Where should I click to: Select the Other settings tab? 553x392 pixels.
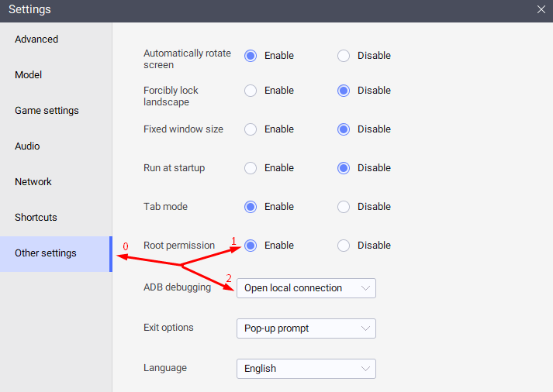pyautogui.click(x=46, y=253)
